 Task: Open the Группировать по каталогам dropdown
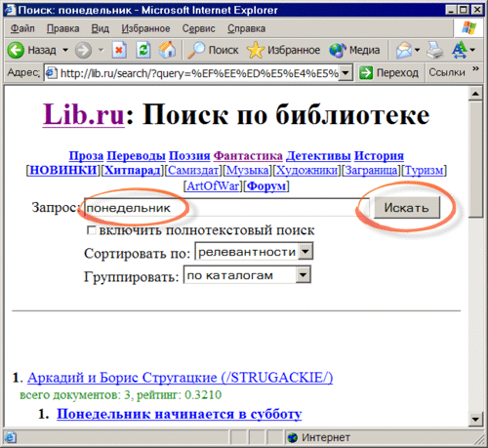click(x=303, y=275)
